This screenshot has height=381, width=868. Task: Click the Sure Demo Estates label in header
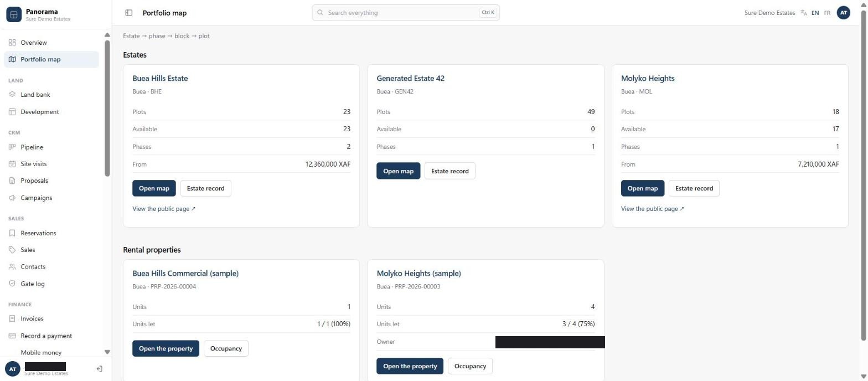tap(769, 13)
